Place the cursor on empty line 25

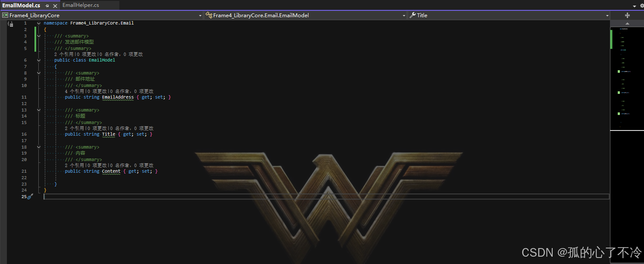327,197
